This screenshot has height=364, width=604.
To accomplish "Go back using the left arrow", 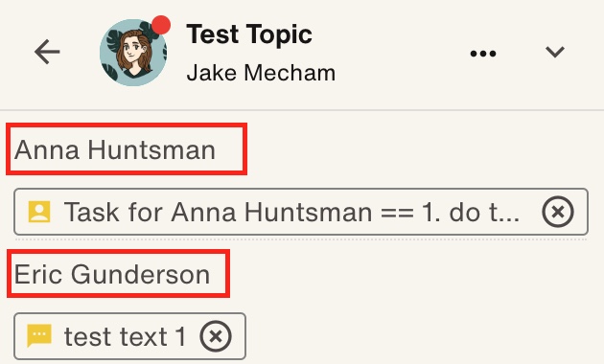I will (x=47, y=52).
